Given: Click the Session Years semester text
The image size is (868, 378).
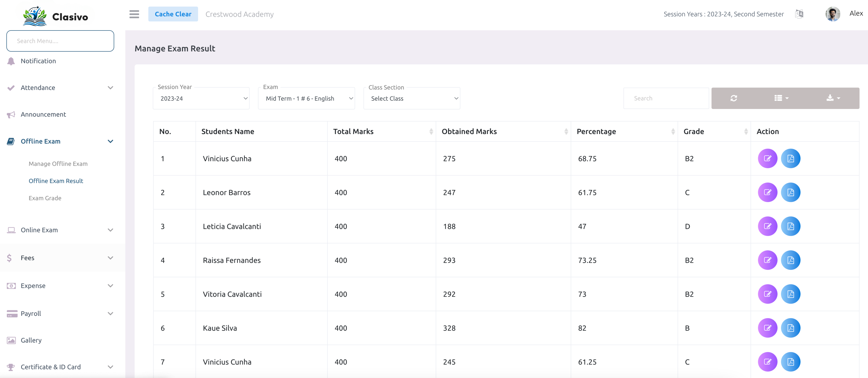Looking at the screenshot, I should [723, 14].
